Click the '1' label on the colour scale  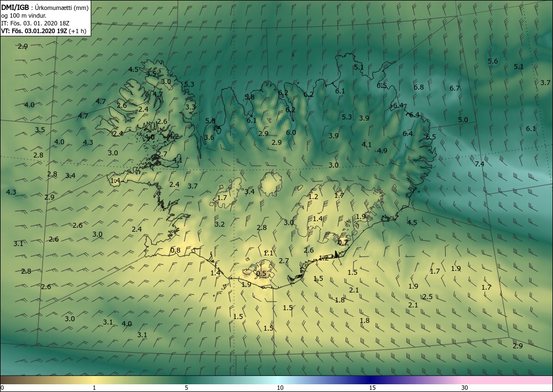pyautogui.click(x=94, y=388)
